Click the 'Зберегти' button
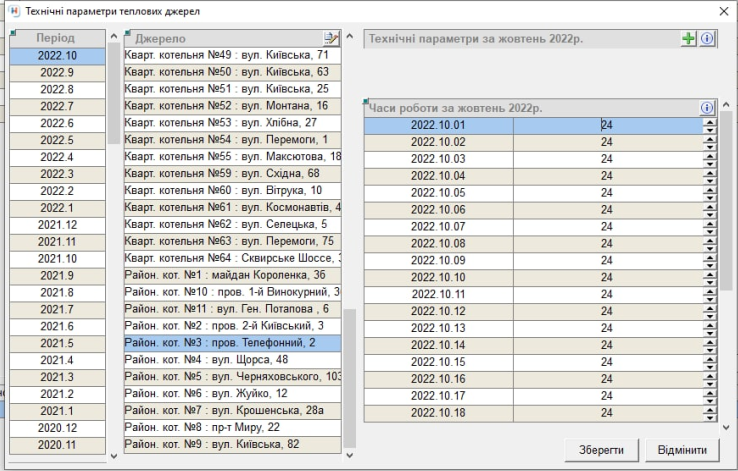The width and height of the screenshot is (738, 471). (601, 449)
